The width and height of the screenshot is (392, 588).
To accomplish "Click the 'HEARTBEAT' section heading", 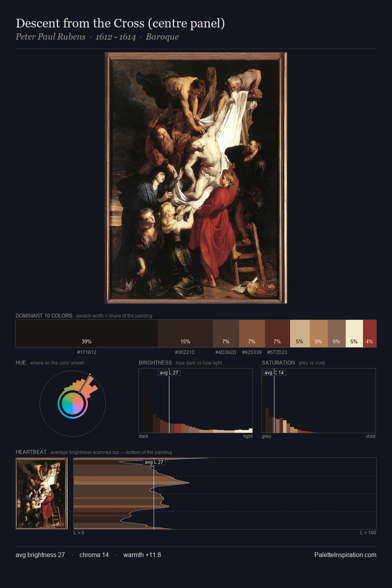I will [31, 452].
